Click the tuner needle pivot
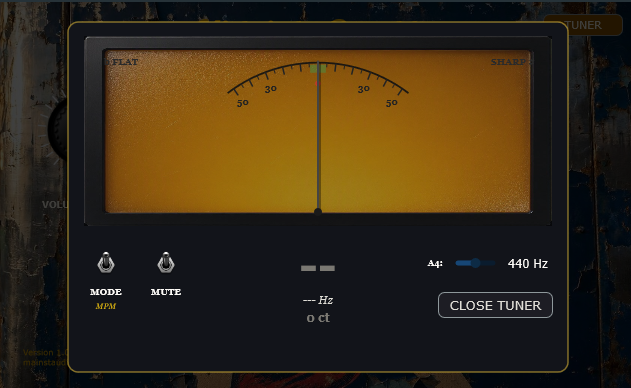The width and height of the screenshot is (631, 388). 318,211
